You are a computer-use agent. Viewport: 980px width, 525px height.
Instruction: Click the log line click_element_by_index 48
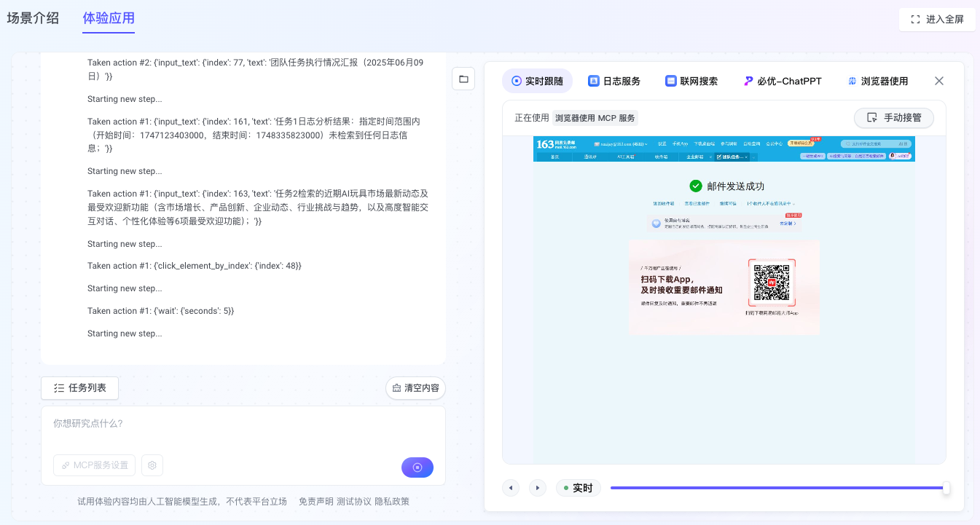(x=195, y=266)
